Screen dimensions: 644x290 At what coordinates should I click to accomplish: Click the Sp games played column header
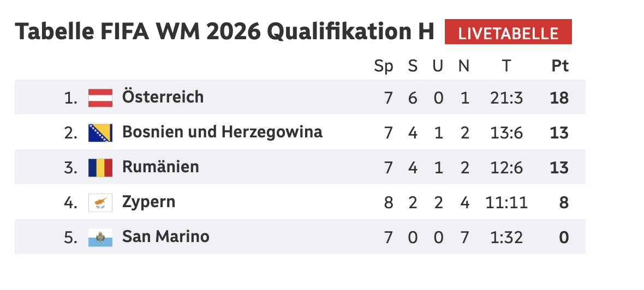coord(383,66)
